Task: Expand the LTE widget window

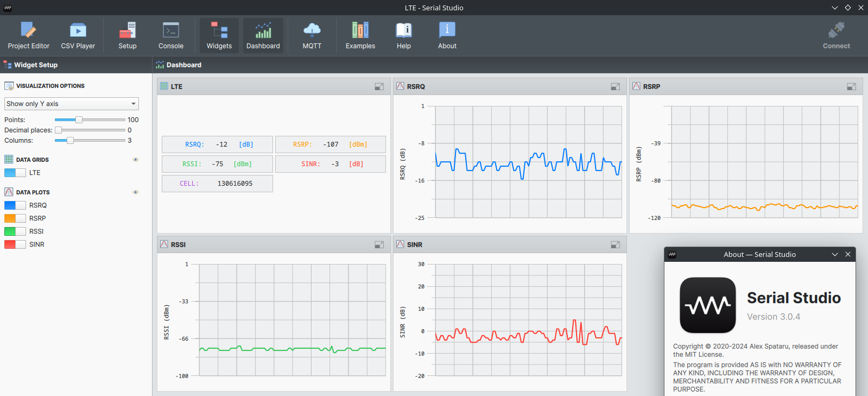Action: pyautogui.click(x=379, y=87)
